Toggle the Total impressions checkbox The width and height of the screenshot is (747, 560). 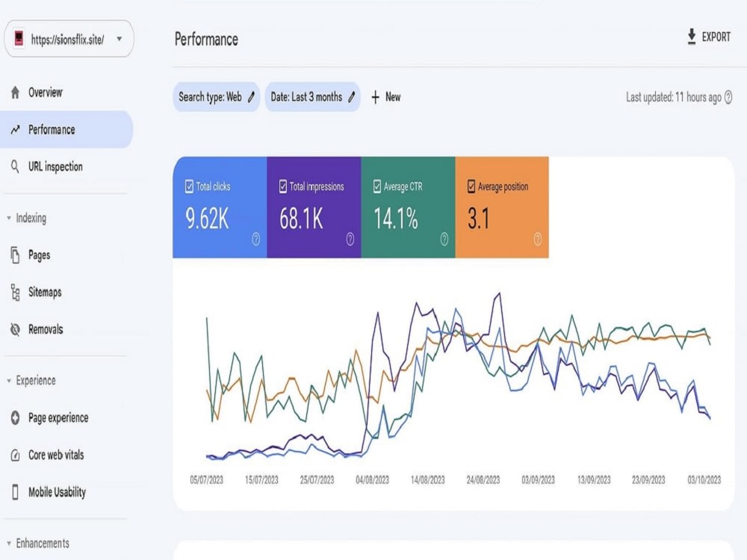pyautogui.click(x=283, y=186)
